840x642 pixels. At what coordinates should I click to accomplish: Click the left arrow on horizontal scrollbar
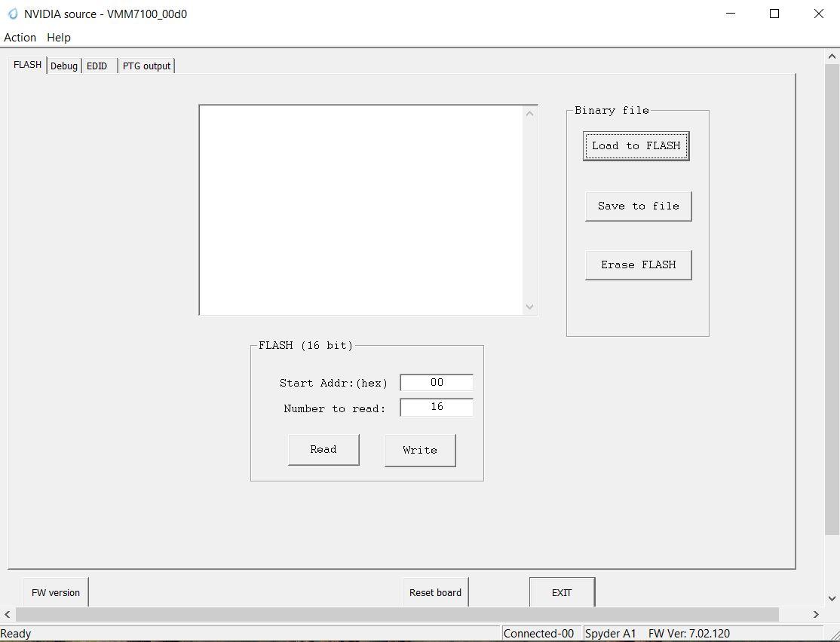coord(7,614)
